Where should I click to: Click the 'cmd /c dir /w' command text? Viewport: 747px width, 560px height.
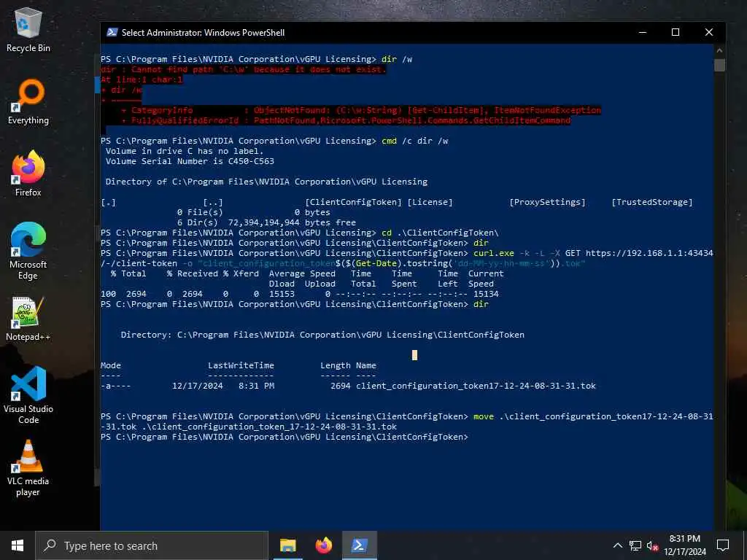(415, 141)
